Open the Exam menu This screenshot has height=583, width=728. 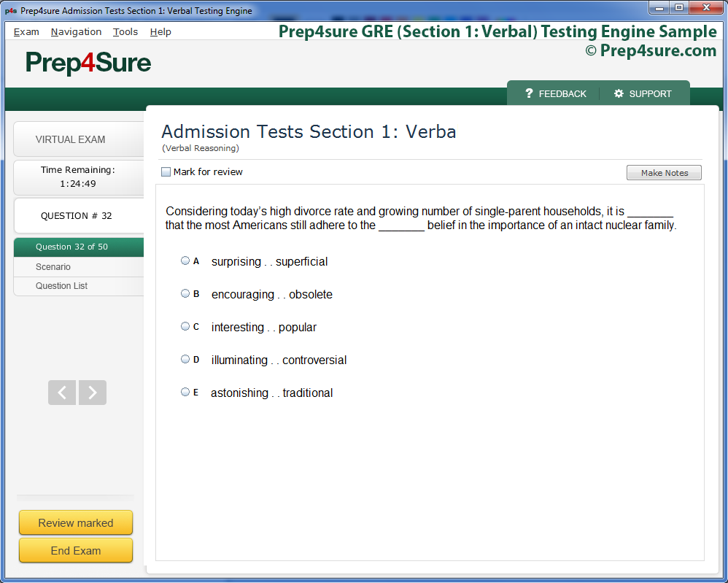(x=26, y=31)
